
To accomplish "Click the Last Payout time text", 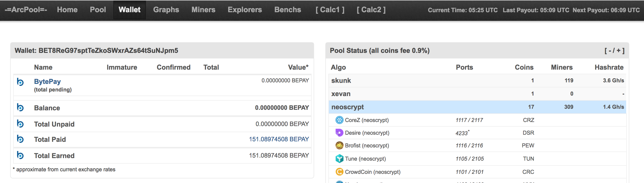I will click(x=536, y=10).
